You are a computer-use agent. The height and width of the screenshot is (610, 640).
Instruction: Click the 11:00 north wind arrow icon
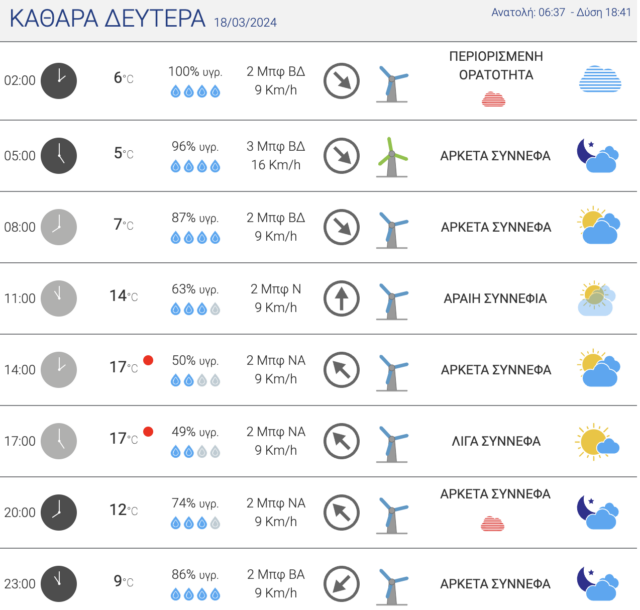coord(341,297)
